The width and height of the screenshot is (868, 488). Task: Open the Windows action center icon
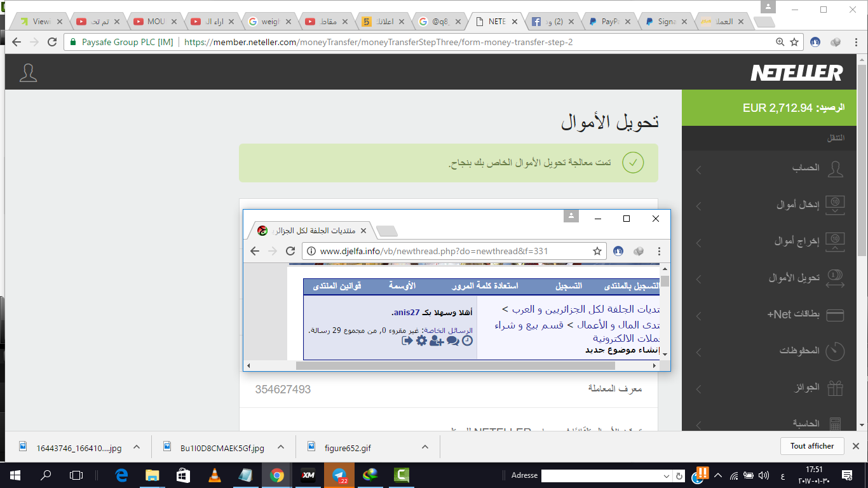[846, 475]
